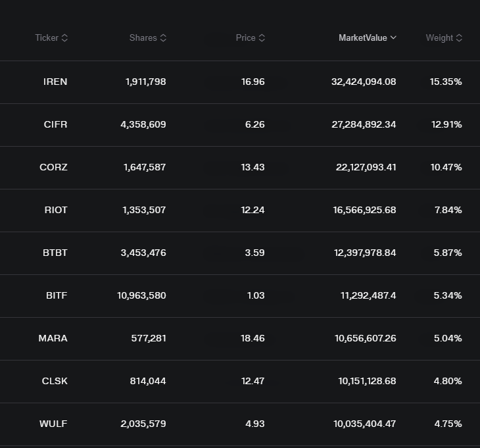The width and height of the screenshot is (480, 448).
Task: Click weight 7.84% for RIOT
Action: point(448,210)
